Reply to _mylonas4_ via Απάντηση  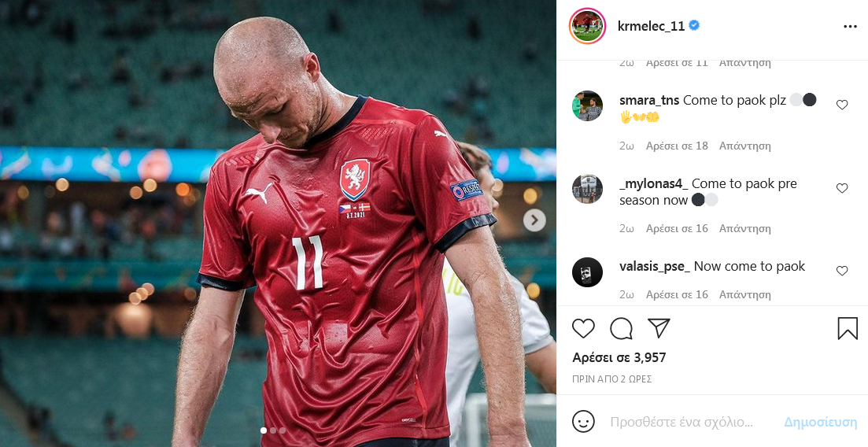[x=744, y=228]
